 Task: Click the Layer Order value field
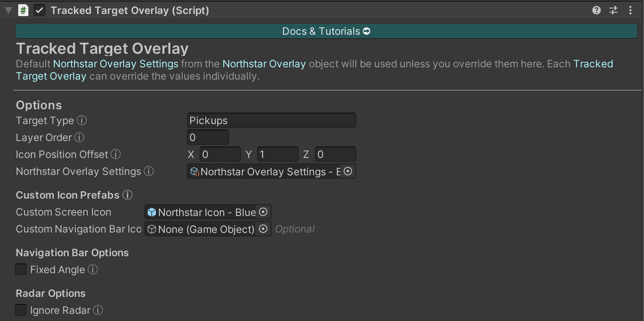(208, 138)
